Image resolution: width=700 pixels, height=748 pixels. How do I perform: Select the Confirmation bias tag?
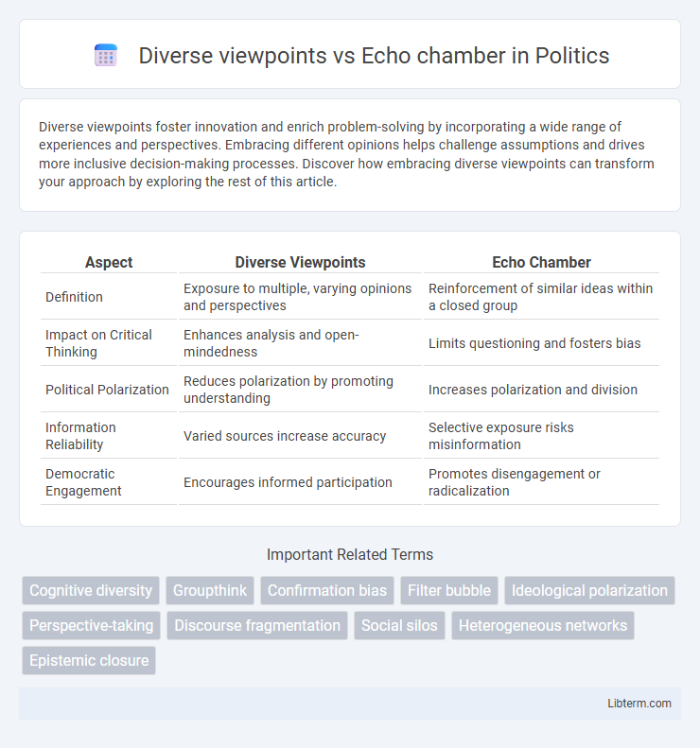327,591
